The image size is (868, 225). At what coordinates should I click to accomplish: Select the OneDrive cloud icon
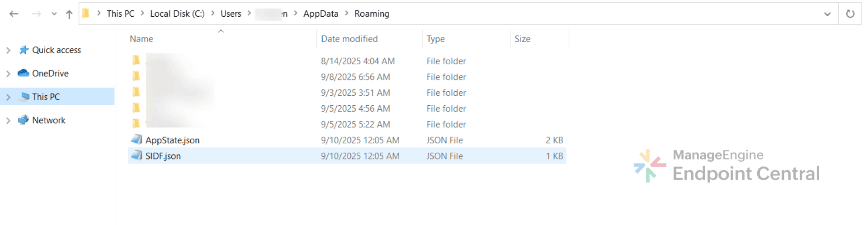click(24, 73)
